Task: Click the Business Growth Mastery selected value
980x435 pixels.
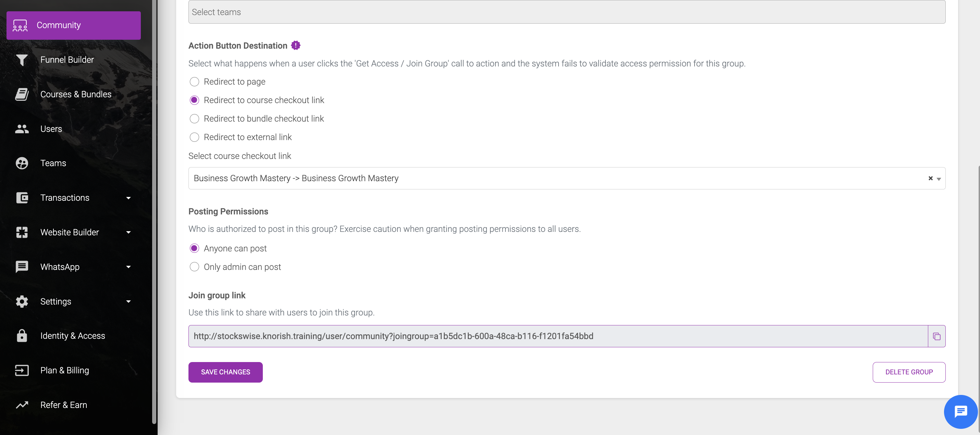Action: coord(296,178)
